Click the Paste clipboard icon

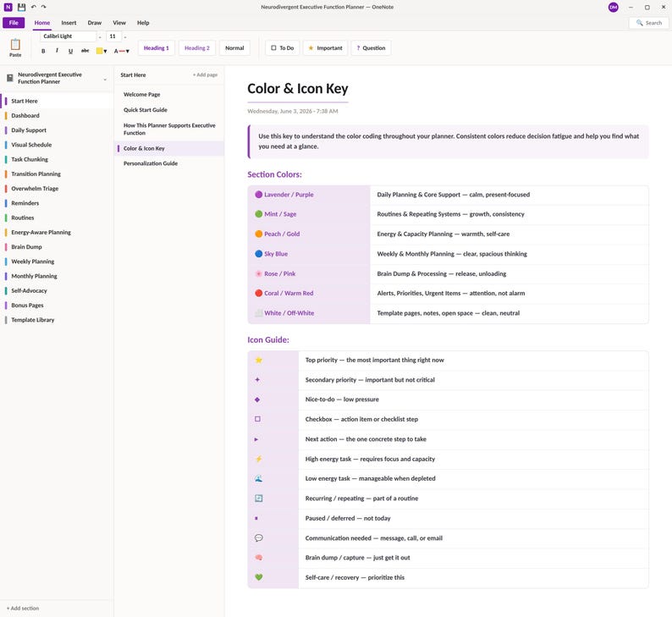pyautogui.click(x=15, y=44)
